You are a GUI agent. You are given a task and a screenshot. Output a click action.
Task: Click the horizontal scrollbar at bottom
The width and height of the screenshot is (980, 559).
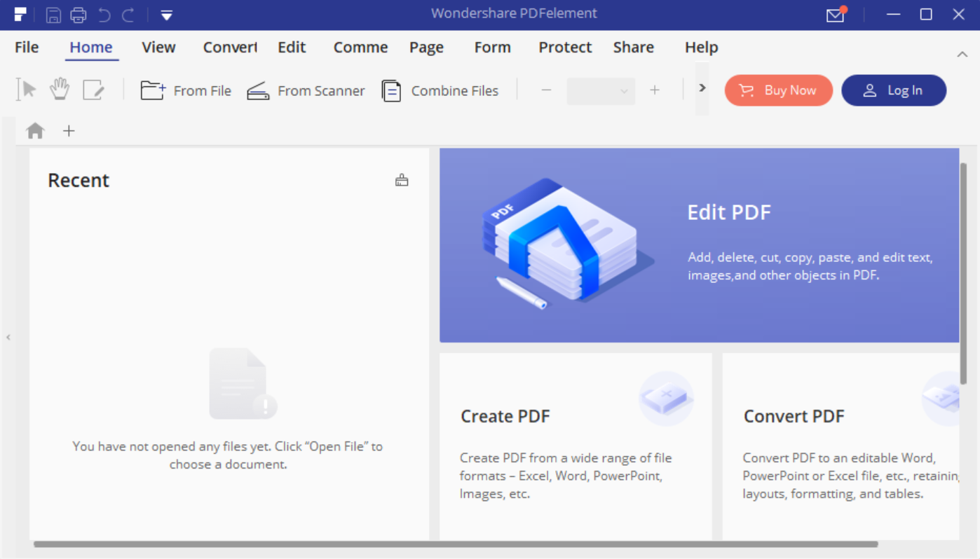(x=456, y=544)
